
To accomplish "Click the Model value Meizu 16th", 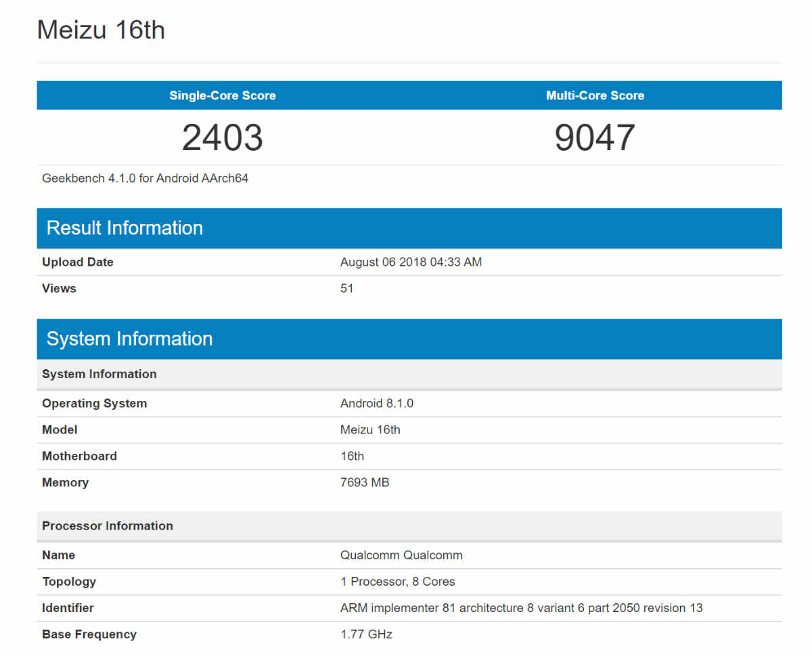I will click(370, 429).
